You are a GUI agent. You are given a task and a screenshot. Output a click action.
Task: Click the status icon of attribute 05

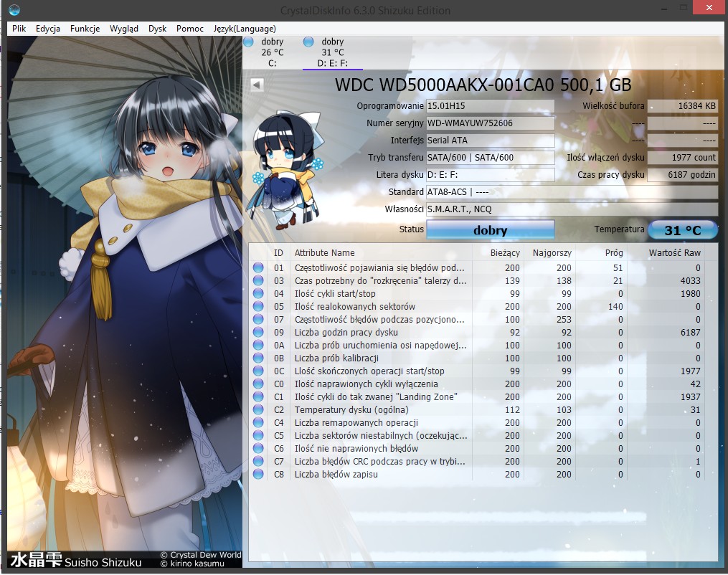click(x=258, y=306)
